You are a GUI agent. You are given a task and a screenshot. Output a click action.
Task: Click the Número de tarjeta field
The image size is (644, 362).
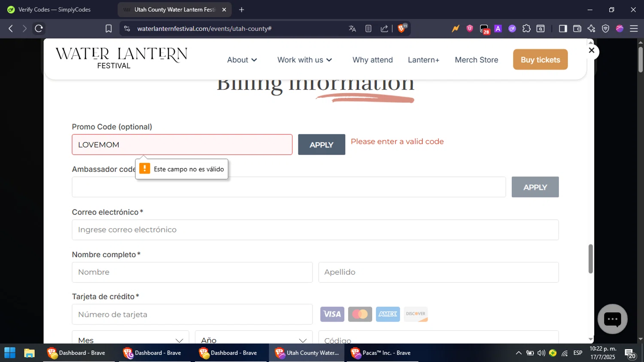192,314
